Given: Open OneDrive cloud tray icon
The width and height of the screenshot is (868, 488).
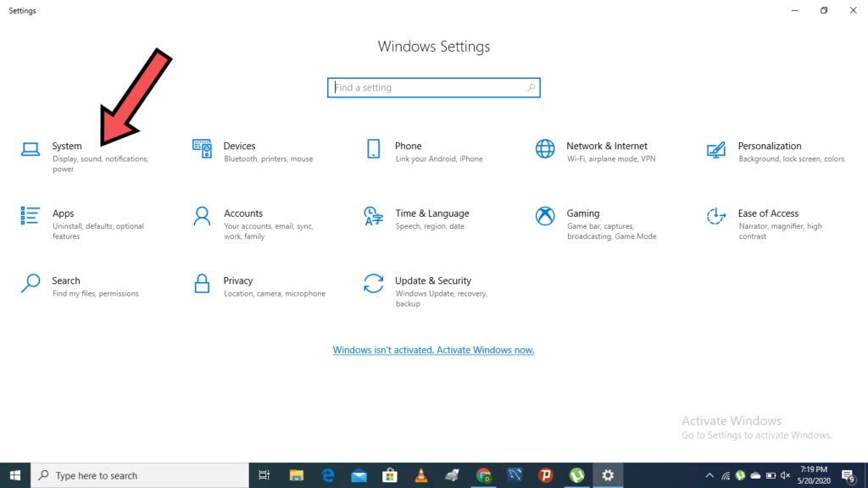Looking at the screenshot, I should click(755, 475).
